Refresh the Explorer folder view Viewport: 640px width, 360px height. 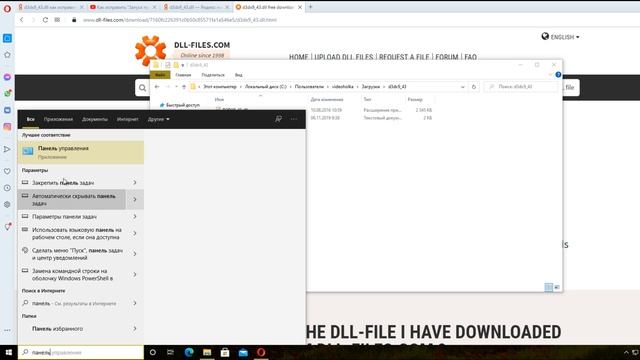474,87
